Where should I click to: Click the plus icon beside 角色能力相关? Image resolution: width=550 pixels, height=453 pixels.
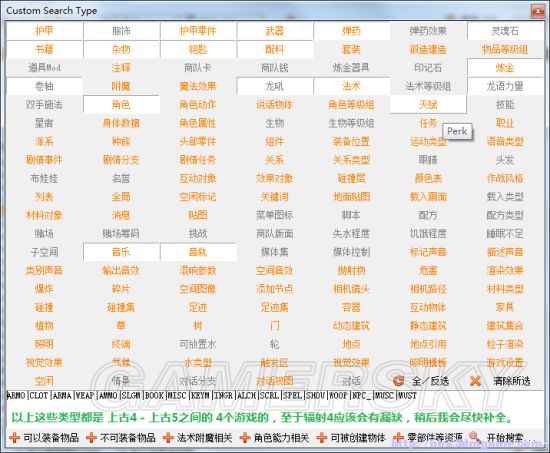(x=245, y=438)
